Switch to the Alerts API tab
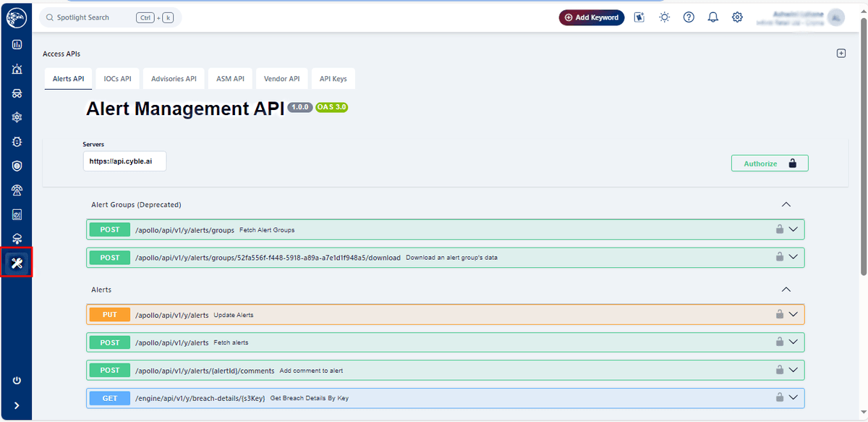 click(68, 79)
